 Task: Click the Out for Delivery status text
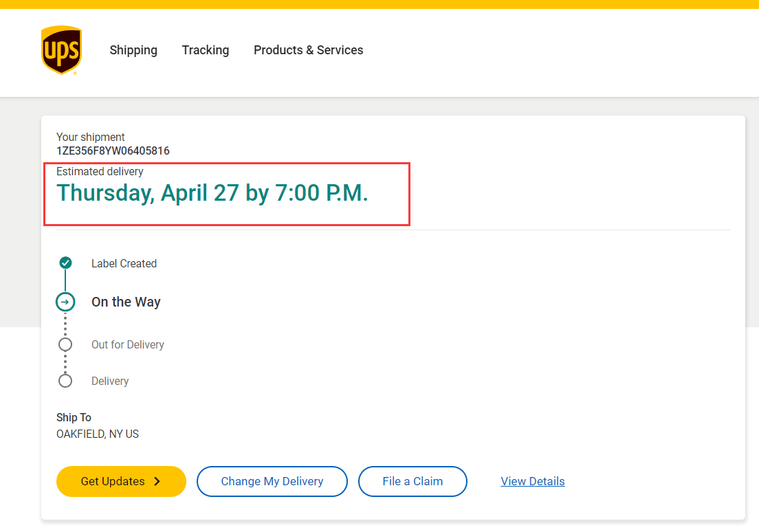(128, 344)
